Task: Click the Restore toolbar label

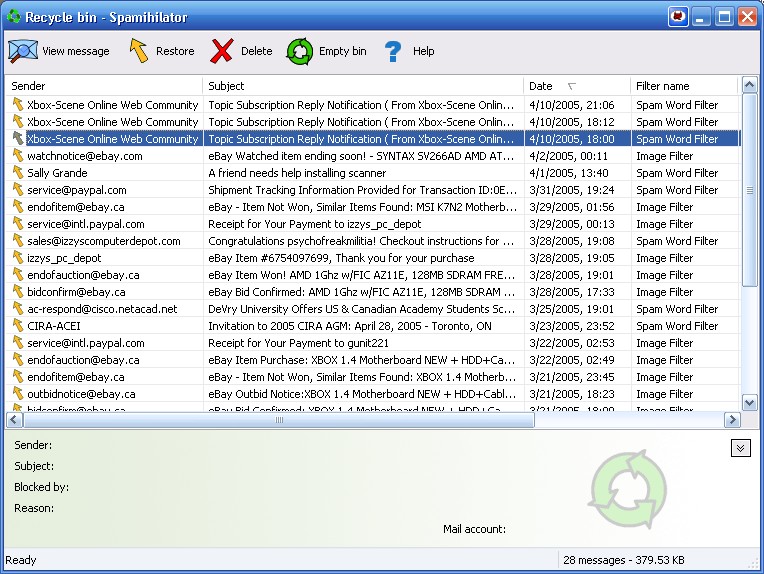Action: 175,51
